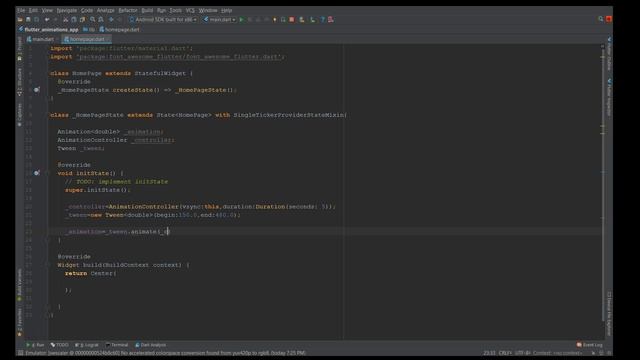Viewport: 640px width, 360px height.
Task: Open the Flutter Inspector side tab
Action: pos(609,97)
